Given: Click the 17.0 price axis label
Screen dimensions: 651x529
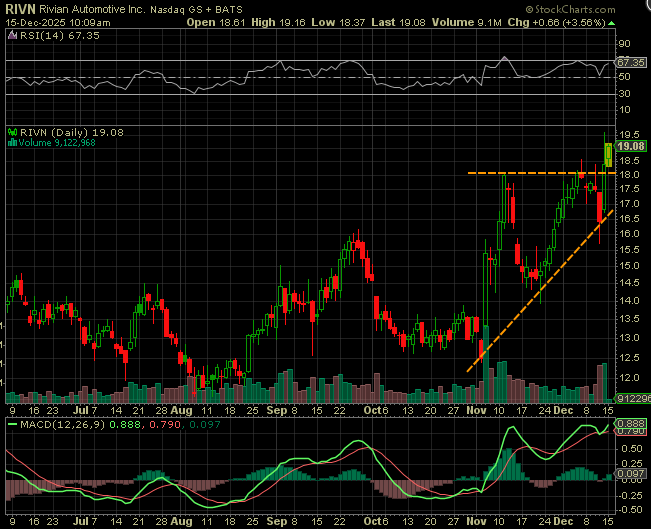Looking at the screenshot, I should click(x=629, y=204).
